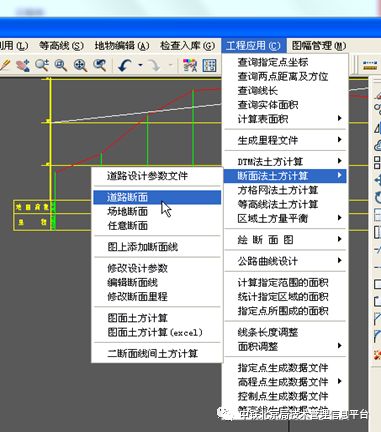Select 线条长度调整

(285, 332)
